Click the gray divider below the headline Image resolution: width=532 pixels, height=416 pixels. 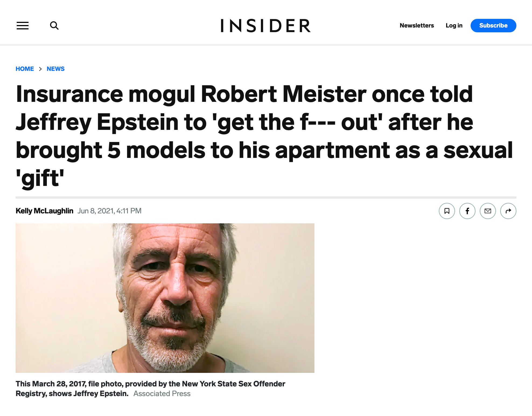(266, 197)
